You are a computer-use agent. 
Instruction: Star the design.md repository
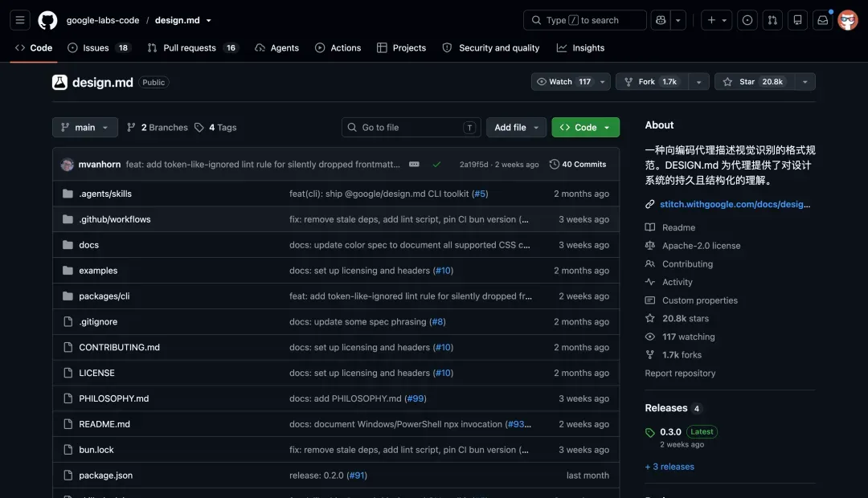(x=755, y=82)
